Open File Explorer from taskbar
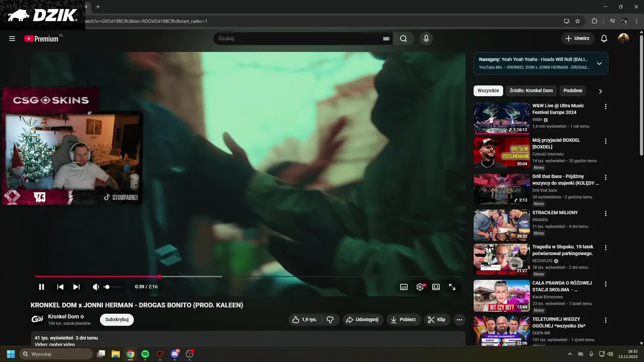 tap(116, 354)
